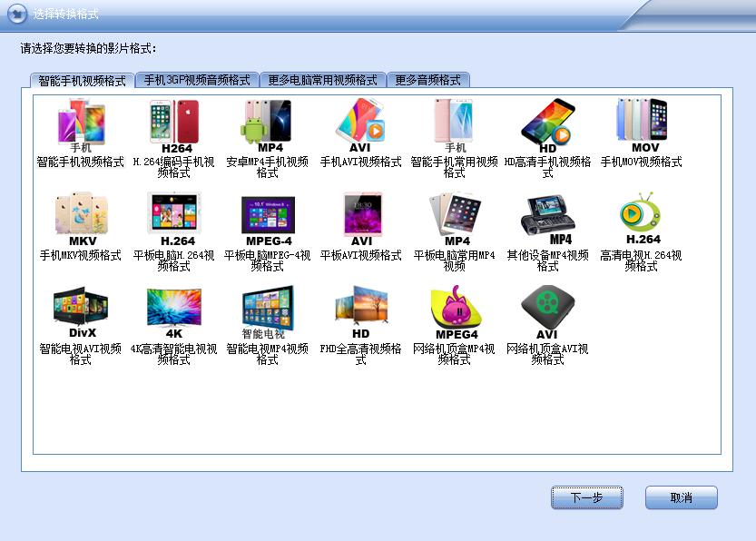Switch to 智能手机视频格式 tab

point(82,81)
